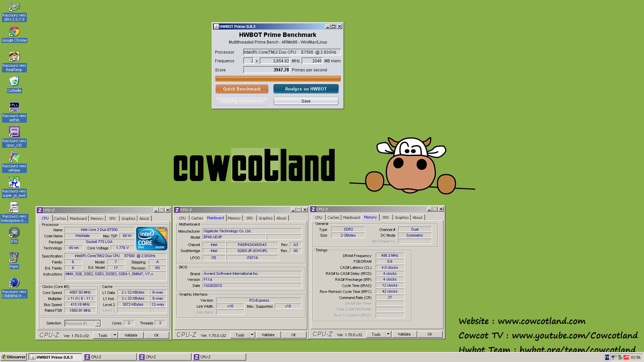Click Core Voltage value 1.776 V

(122, 248)
